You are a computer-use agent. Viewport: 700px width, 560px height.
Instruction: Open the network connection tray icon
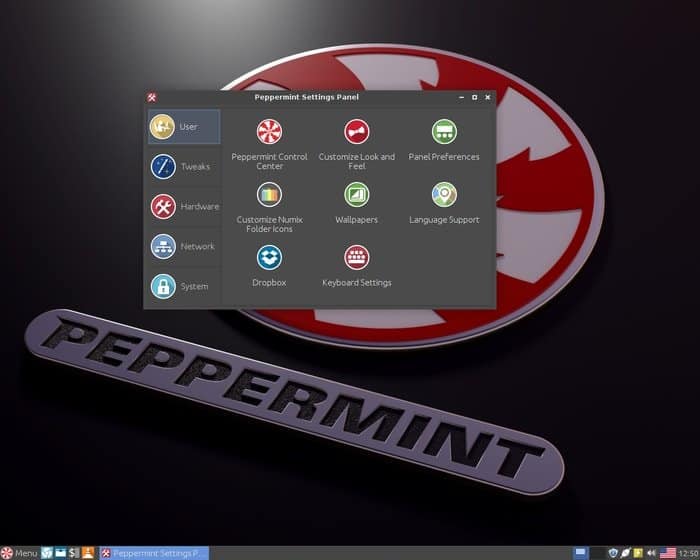[625, 553]
